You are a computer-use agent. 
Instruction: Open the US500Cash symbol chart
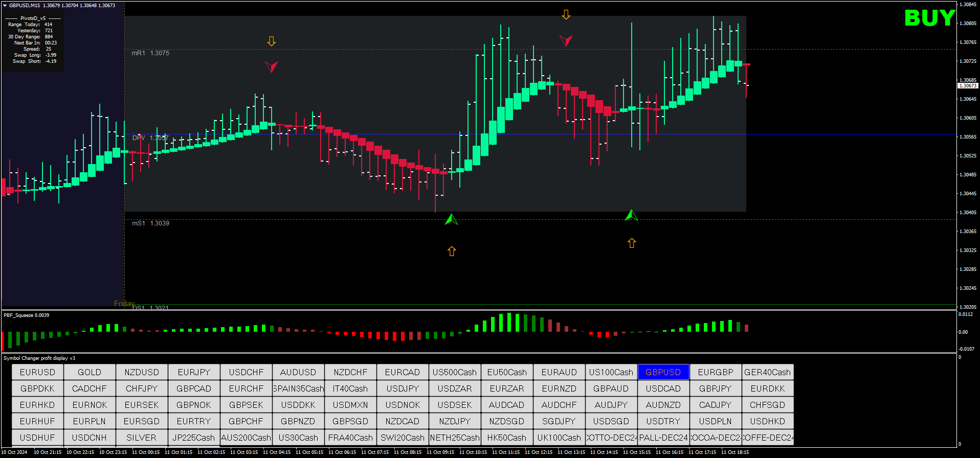click(x=455, y=372)
